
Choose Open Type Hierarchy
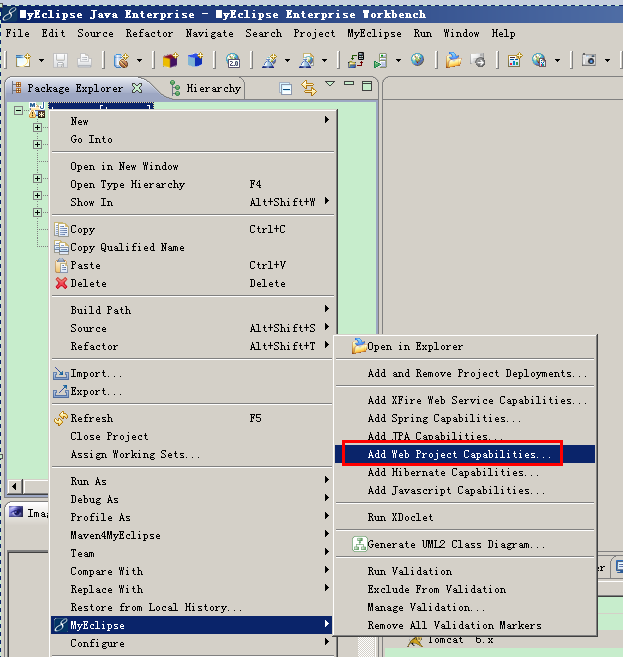tap(193, 184)
